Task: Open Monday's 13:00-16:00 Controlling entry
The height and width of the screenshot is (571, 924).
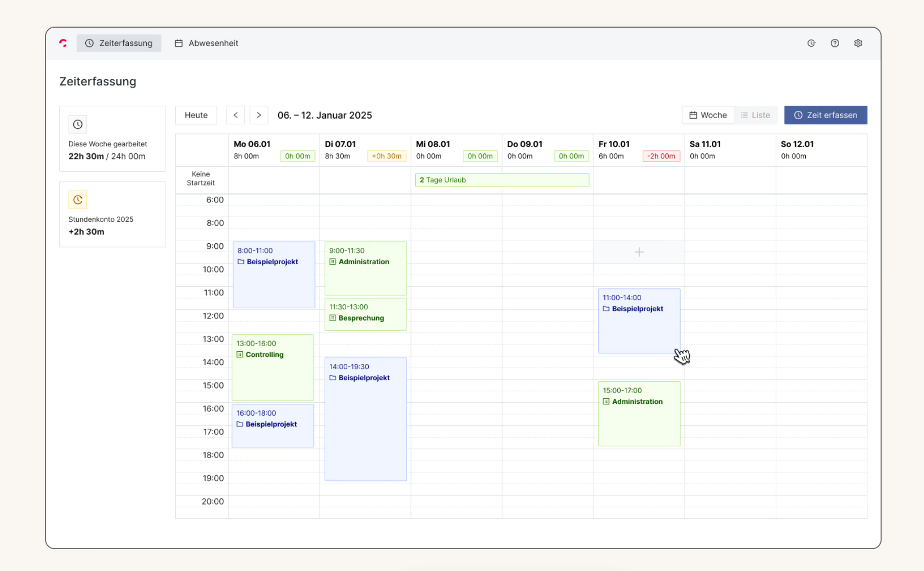Action: (x=273, y=368)
